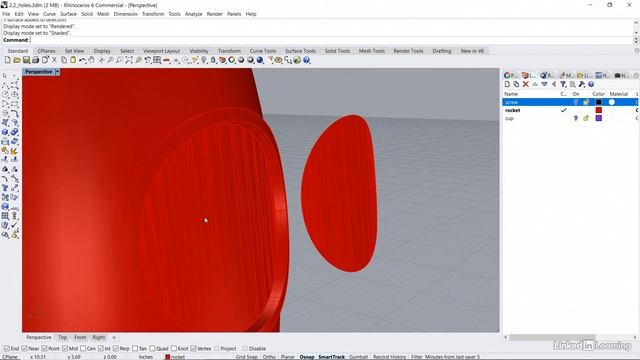Toggle Ortho in status bar
The width and height of the screenshot is (640, 360).
click(x=269, y=357)
